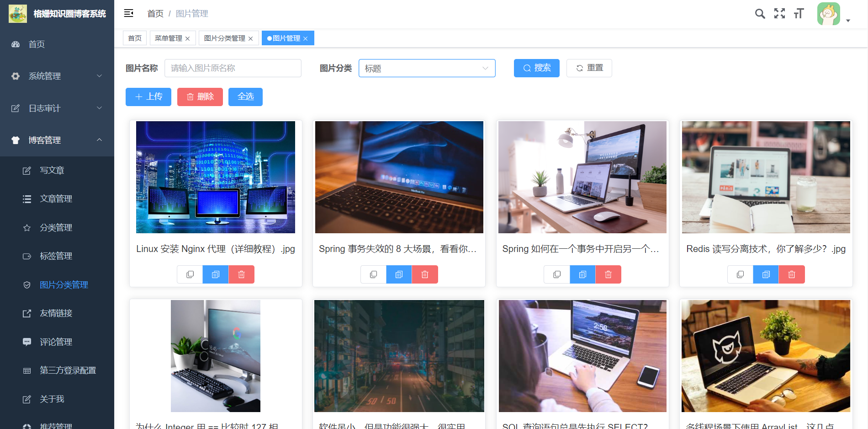Close the 图片分类管理 tab
The width and height of the screenshot is (868, 429).
point(250,38)
